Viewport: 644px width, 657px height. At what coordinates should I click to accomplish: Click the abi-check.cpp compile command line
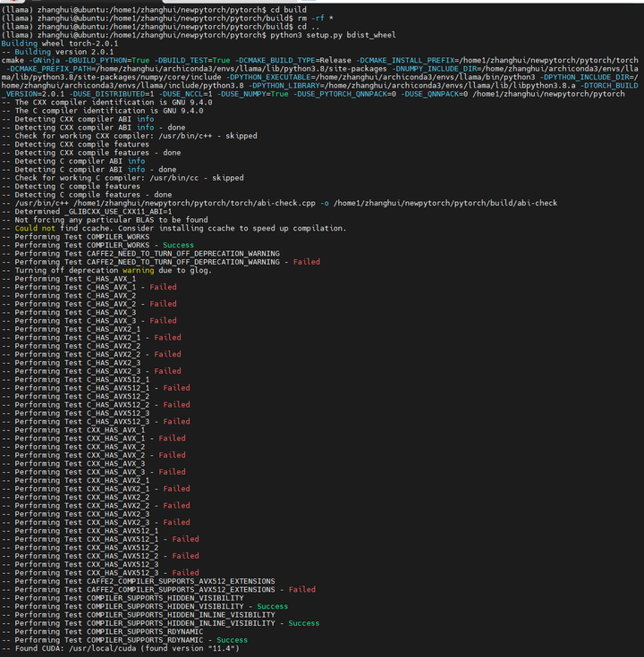click(x=279, y=203)
